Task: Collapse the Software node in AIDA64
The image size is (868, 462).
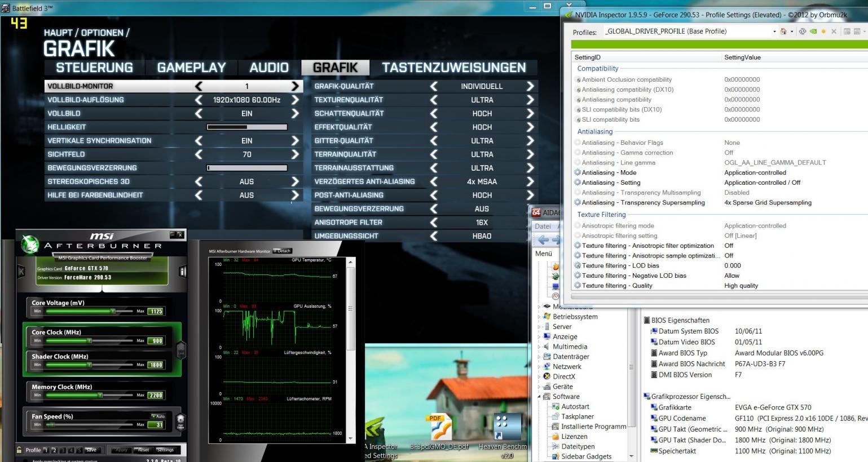Action: 539,397
